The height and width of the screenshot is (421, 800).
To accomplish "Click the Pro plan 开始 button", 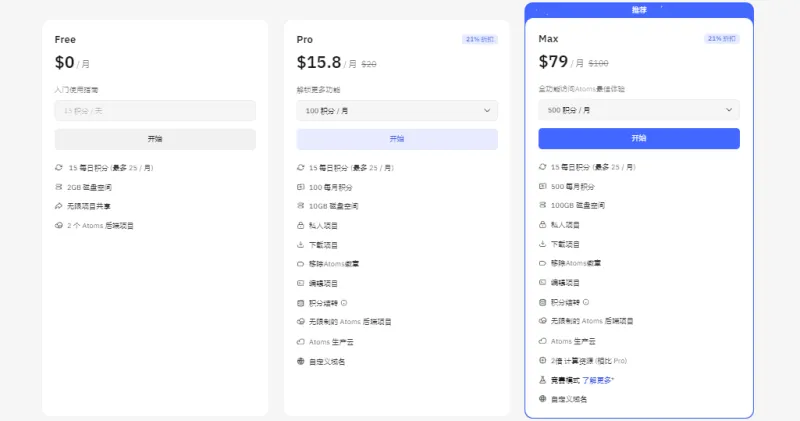I will [397, 139].
